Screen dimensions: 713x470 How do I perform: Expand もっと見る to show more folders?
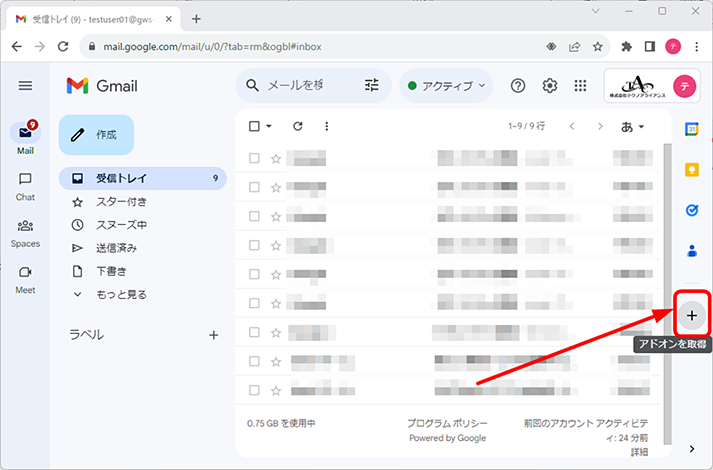[121, 295]
